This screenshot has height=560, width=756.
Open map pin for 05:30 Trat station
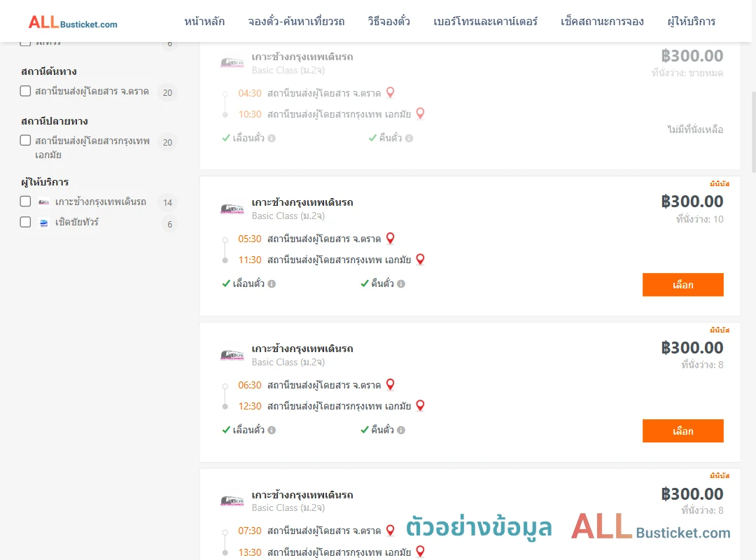(391, 238)
